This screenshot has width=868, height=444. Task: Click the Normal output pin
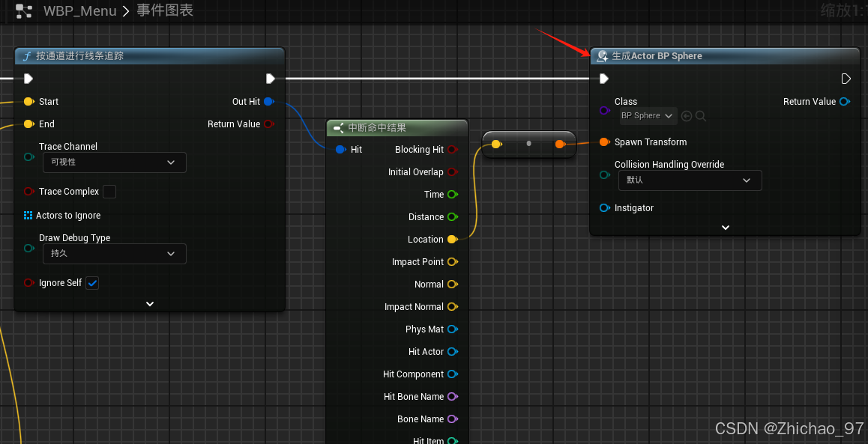click(x=452, y=285)
